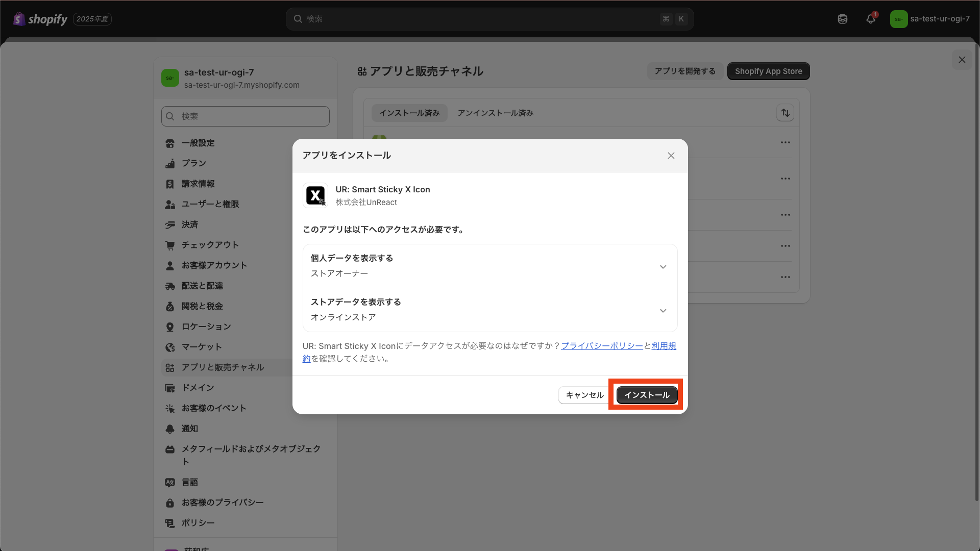Cancel the app installation dialog

[x=584, y=395]
